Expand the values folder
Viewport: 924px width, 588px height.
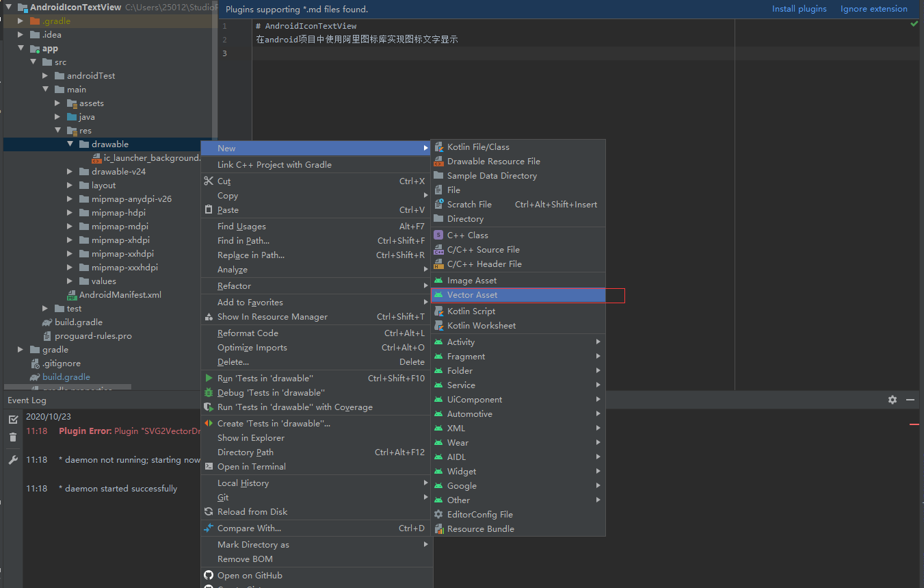coord(70,281)
